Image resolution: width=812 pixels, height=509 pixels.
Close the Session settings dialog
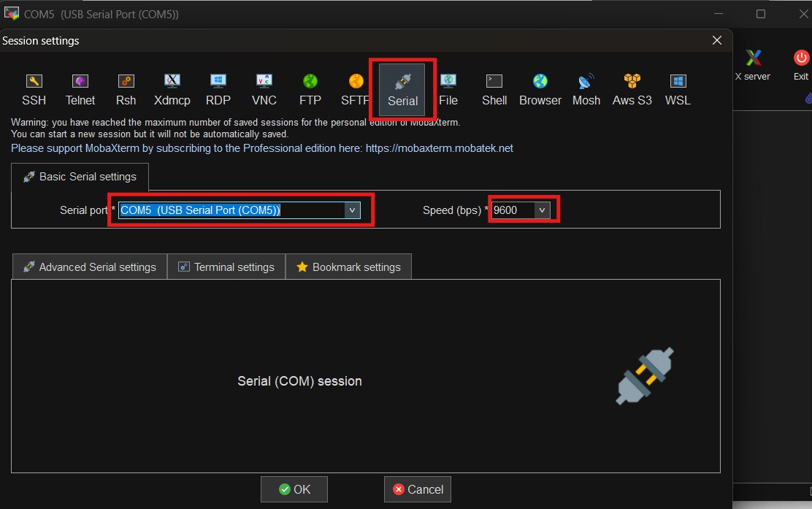(x=717, y=40)
